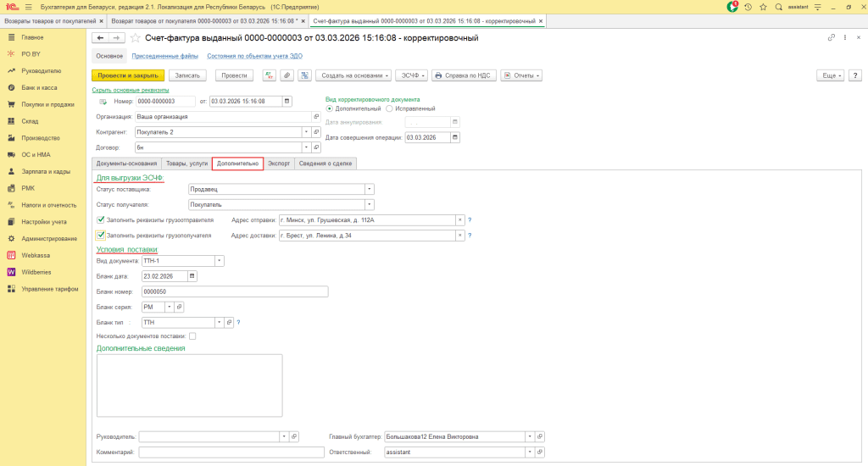The width and height of the screenshot is (868, 466).
Task: Enable Несколько документов поставки checkbox
Action: tap(192, 336)
